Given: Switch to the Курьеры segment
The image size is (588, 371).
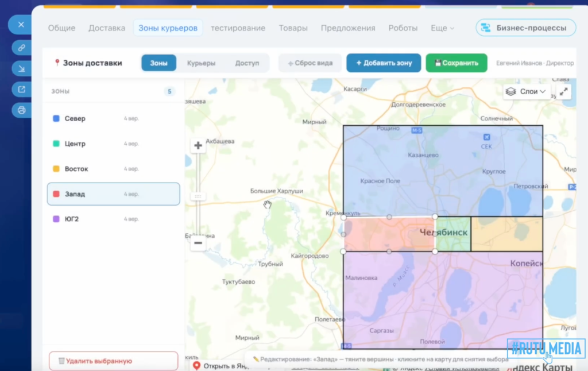Looking at the screenshot, I should click(201, 63).
